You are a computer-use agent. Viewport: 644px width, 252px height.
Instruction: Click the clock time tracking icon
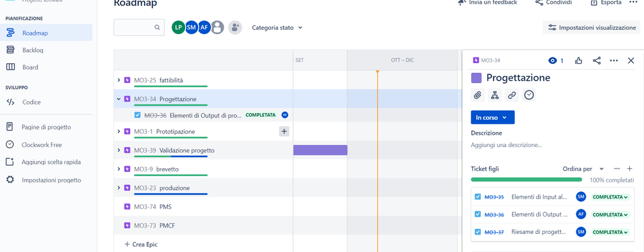pyautogui.click(x=529, y=95)
